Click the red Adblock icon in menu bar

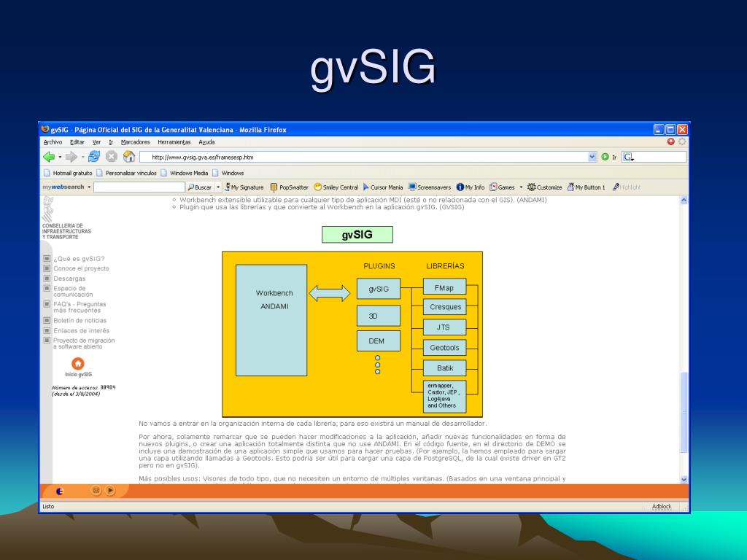coord(671,141)
